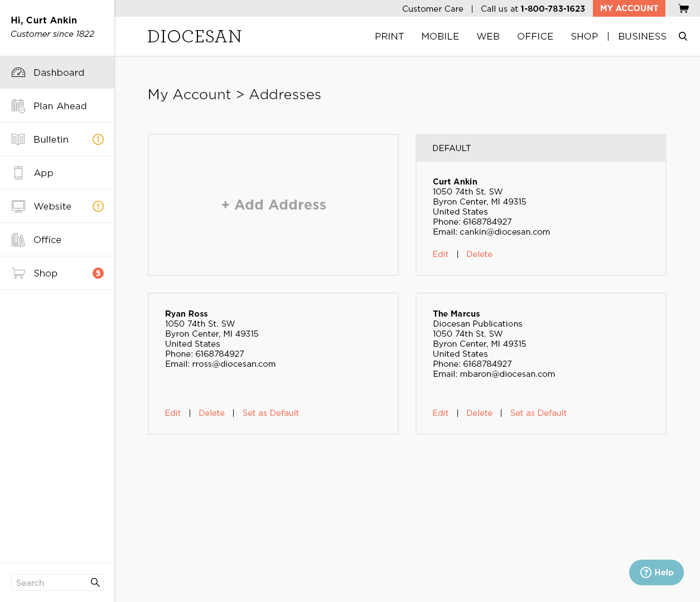The image size is (700, 602).
Task: Click the search magnifier in main navigation
Action: click(x=683, y=36)
